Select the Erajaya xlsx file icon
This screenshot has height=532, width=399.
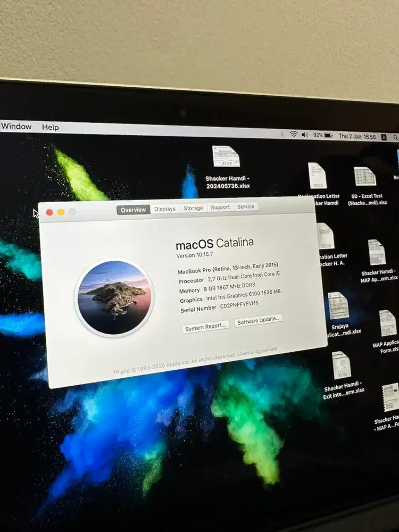pos(338,306)
